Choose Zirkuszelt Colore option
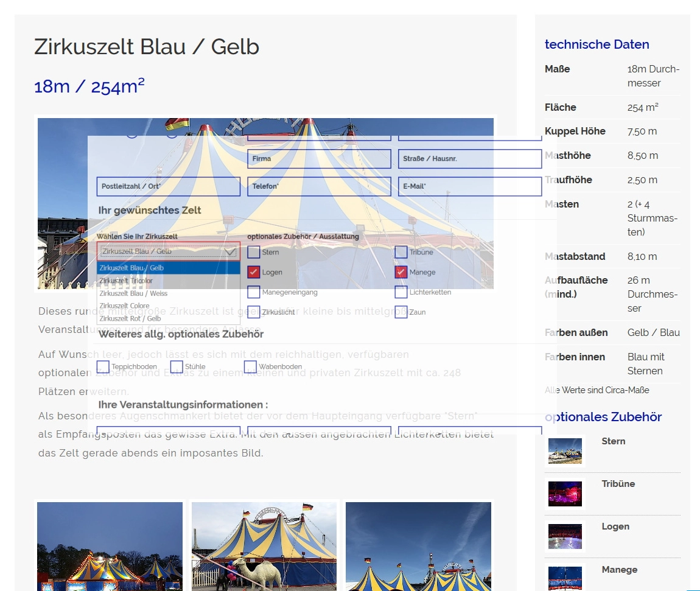Image resolution: width=700 pixels, height=591 pixels. point(168,306)
